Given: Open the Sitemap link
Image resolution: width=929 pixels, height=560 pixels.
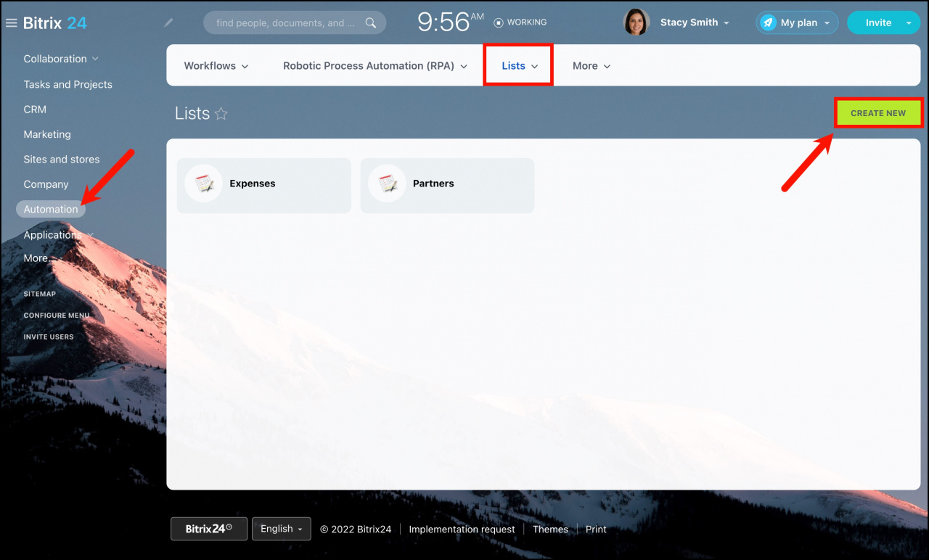Looking at the screenshot, I should coord(40,294).
